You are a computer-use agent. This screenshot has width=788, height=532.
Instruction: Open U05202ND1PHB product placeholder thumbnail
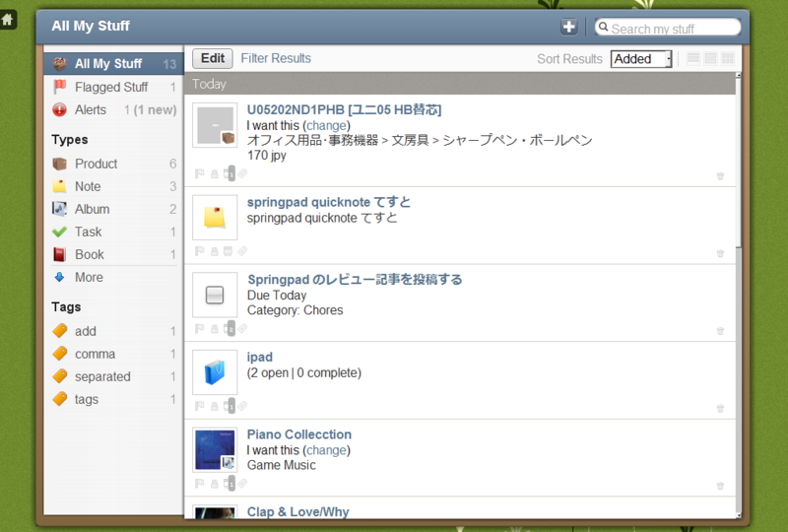pos(215,125)
